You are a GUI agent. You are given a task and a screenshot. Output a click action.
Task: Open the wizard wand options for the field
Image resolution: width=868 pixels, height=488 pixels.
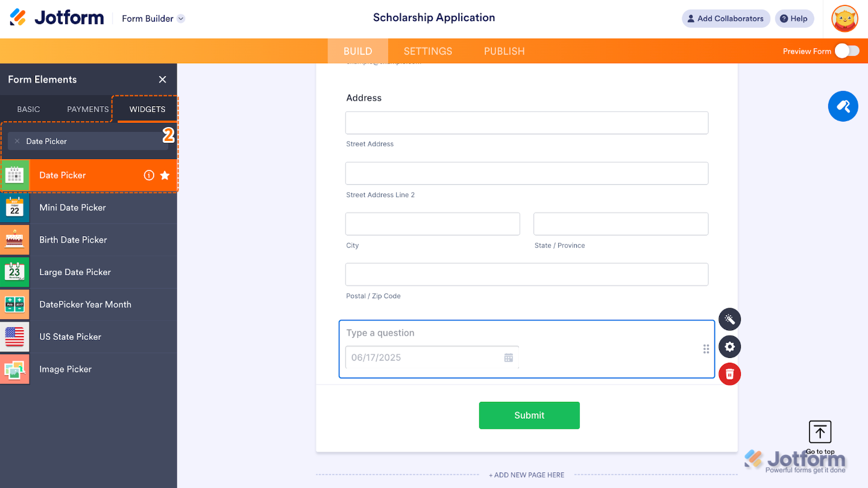(x=729, y=319)
